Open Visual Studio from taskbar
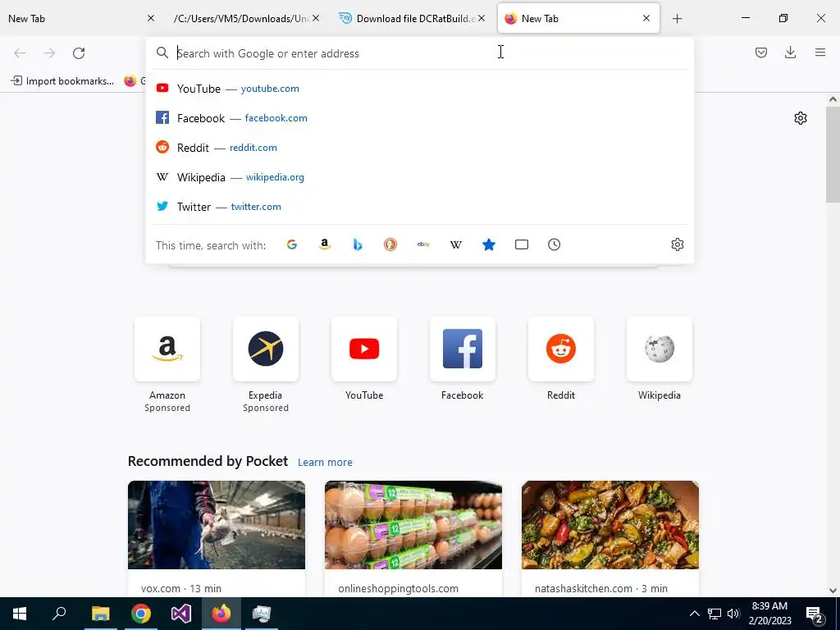The image size is (840, 630). tap(181, 614)
